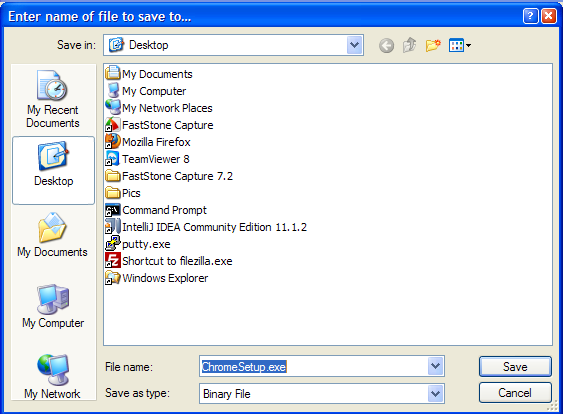The width and height of the screenshot is (563, 414).
Task: Choose My Computer in places bar
Action: 53,306
